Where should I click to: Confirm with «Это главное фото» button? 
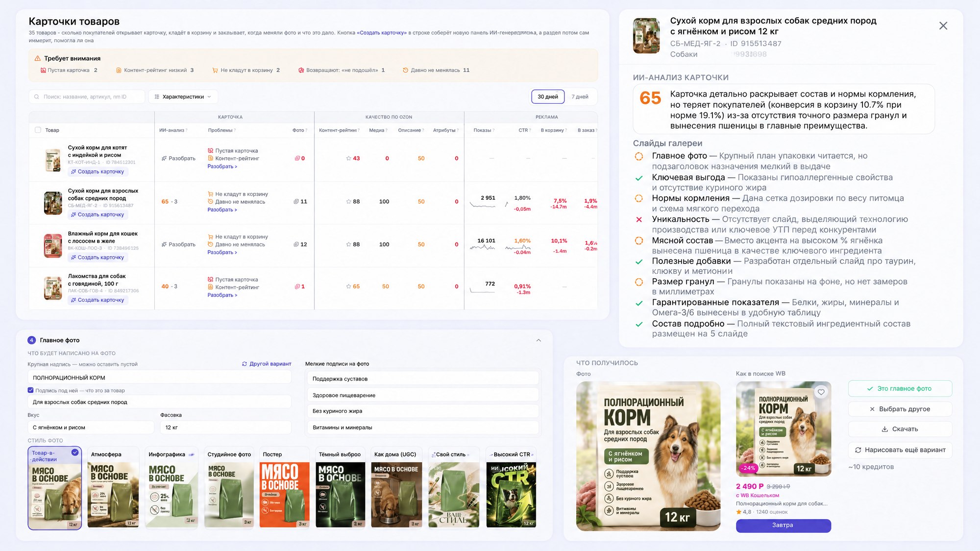coord(900,388)
